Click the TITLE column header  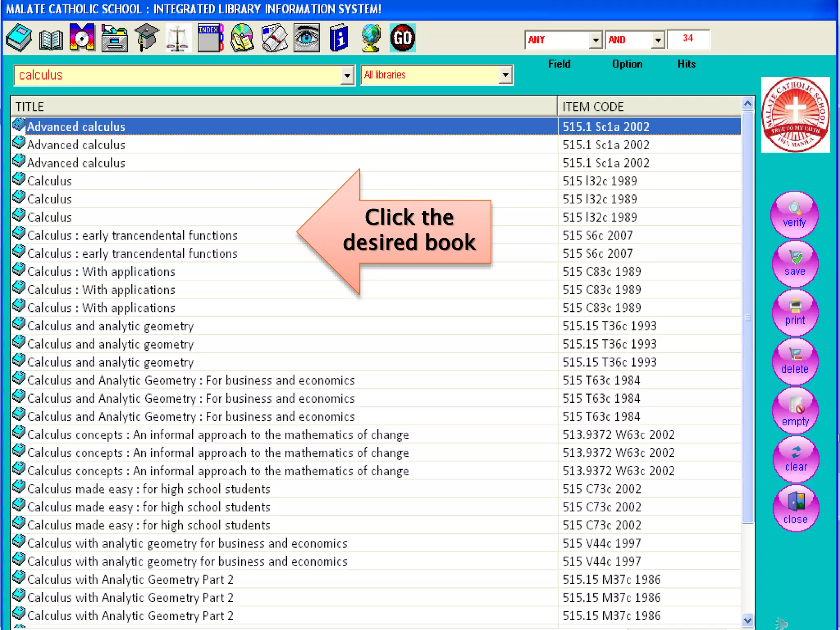coord(284,107)
